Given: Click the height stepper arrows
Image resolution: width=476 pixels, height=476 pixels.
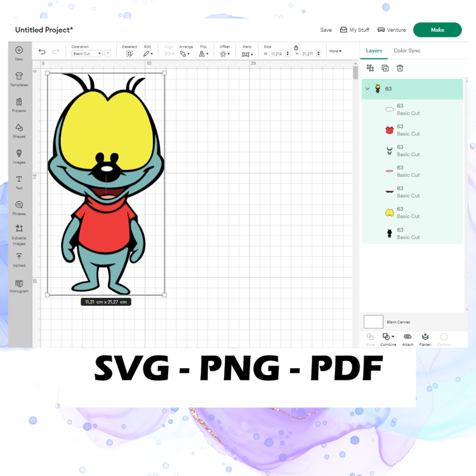Looking at the screenshot, I should [319, 53].
